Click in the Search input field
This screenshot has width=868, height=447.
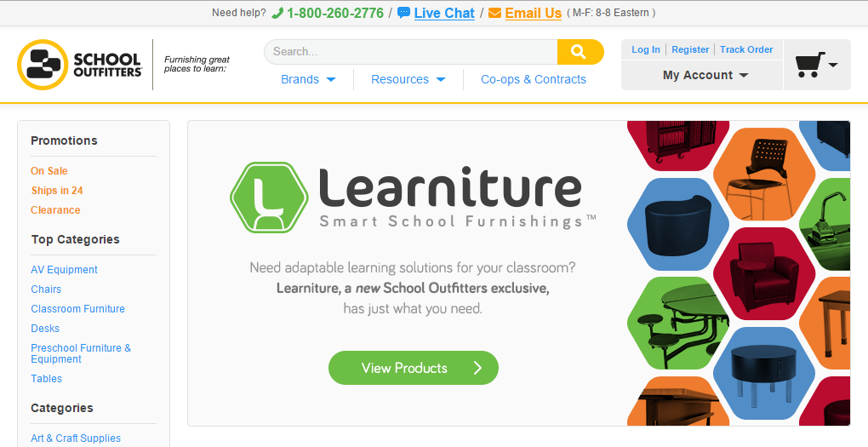[411, 52]
